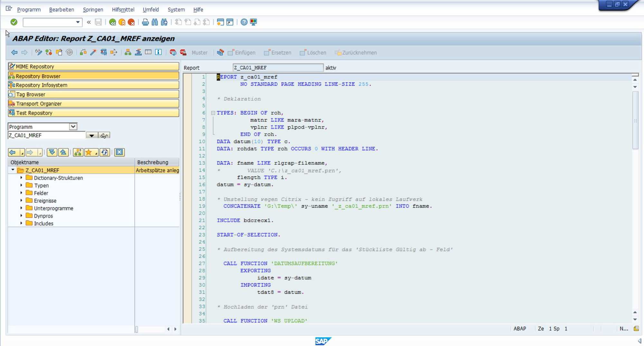Click the object list horizontal scroll right arrow
The height and width of the screenshot is (346, 644).
pos(175,329)
